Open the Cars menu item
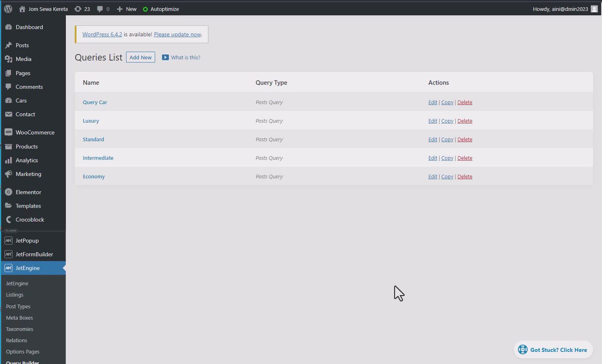 coord(21,100)
